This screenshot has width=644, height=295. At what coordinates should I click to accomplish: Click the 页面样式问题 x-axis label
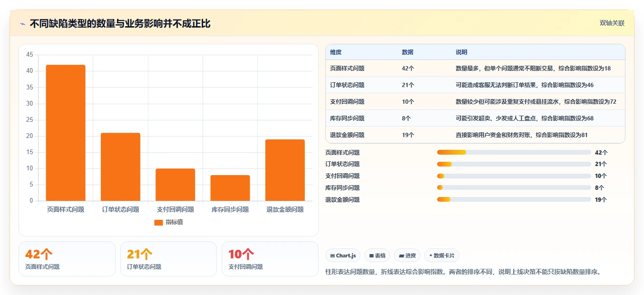[x=66, y=209]
